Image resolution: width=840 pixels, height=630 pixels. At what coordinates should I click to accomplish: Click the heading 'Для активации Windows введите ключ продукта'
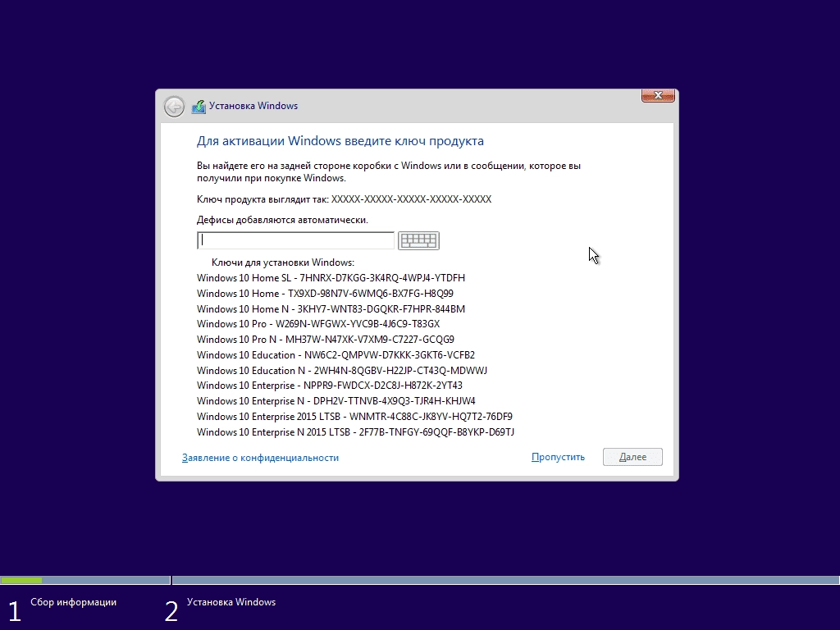(x=340, y=141)
